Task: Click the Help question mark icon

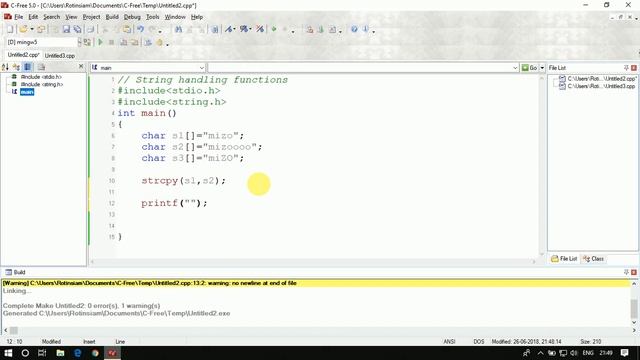Action: click(x=354, y=29)
